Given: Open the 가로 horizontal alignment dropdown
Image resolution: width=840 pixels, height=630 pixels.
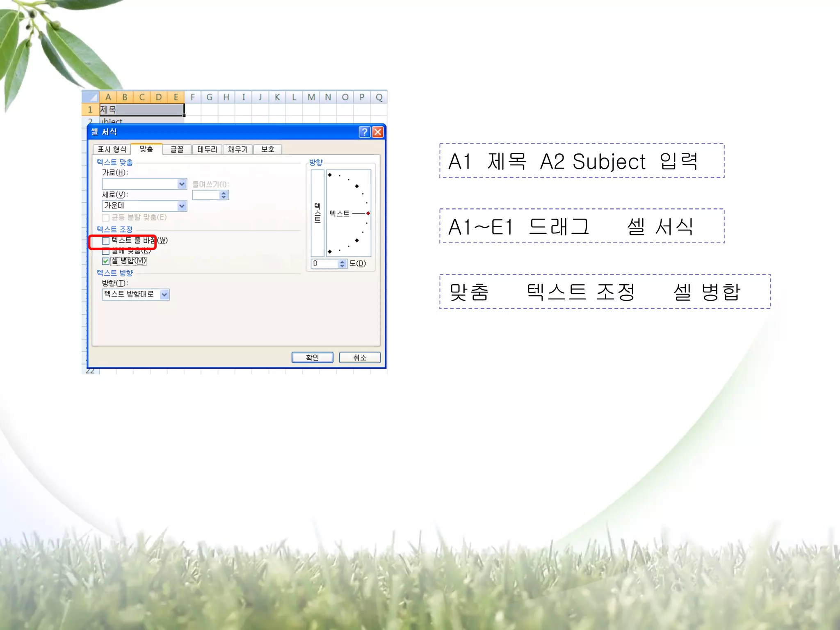Looking at the screenshot, I should (x=182, y=184).
